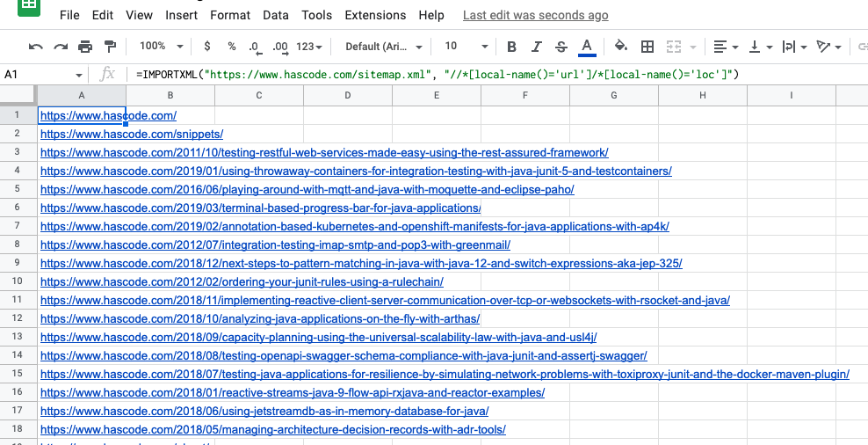This screenshot has height=445, width=868.
Task: Select the paint format roller tool
Action: [x=110, y=47]
